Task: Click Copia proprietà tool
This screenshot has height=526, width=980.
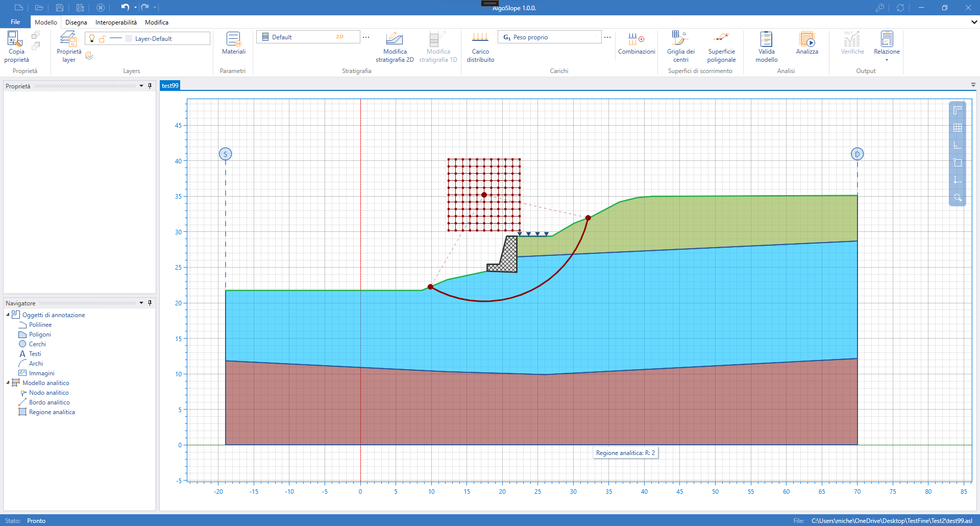Action: pyautogui.click(x=16, y=47)
